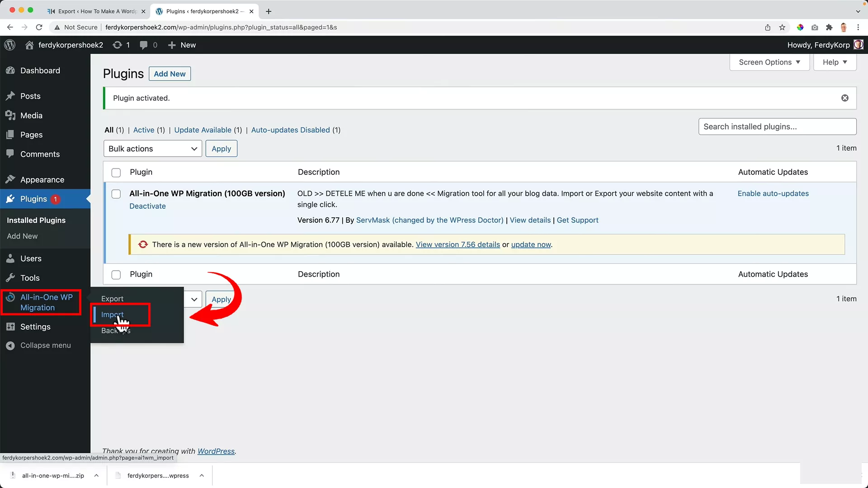Open the Chrome three-dot menu
868x488 pixels.
coord(858,27)
